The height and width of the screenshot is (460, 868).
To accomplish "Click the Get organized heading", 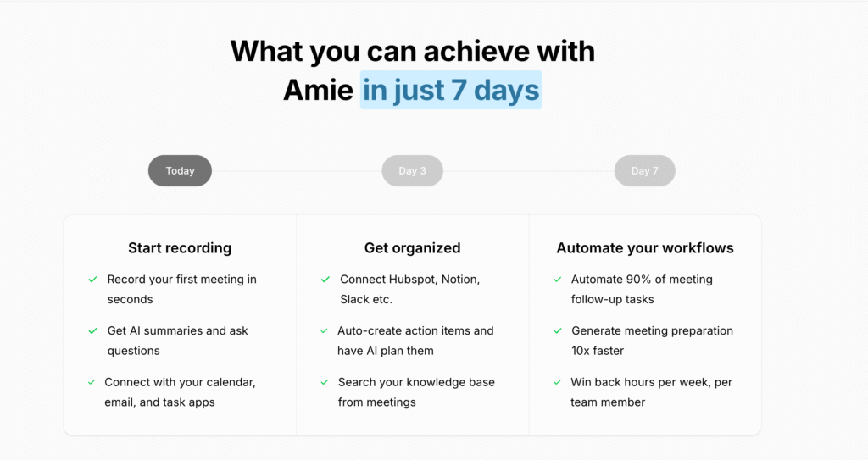I will click(413, 248).
